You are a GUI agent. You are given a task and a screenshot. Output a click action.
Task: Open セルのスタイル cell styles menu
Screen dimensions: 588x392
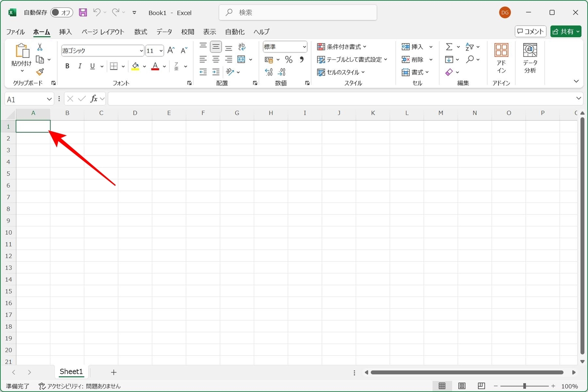(341, 72)
